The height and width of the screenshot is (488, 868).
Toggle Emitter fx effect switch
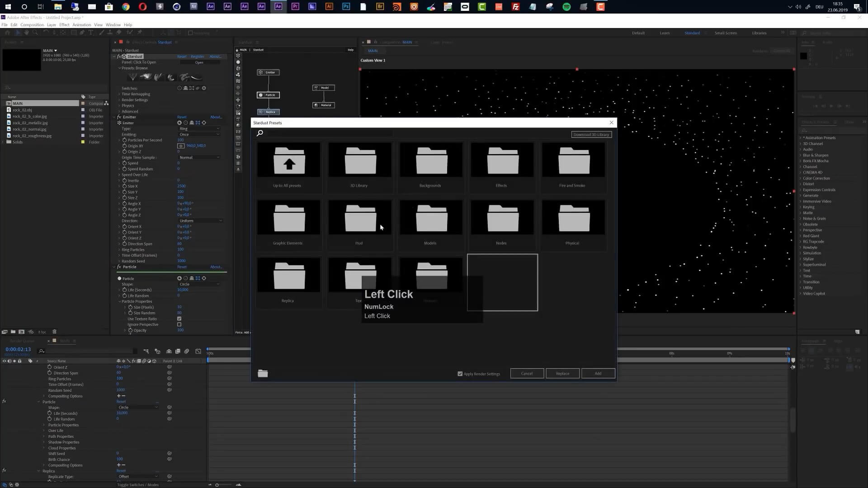tap(119, 117)
